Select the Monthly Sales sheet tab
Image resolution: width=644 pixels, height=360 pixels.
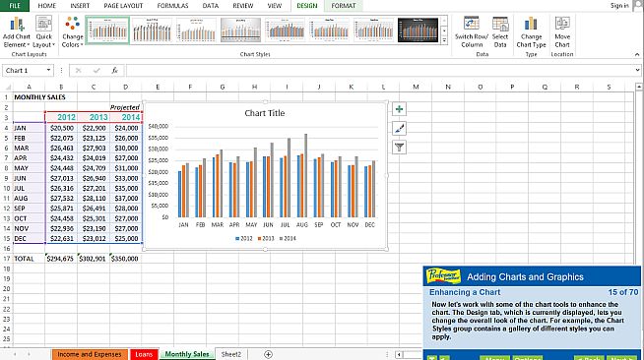point(187,354)
